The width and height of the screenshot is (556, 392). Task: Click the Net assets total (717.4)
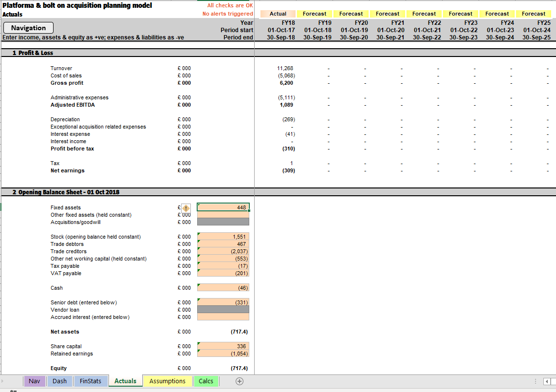click(x=240, y=332)
